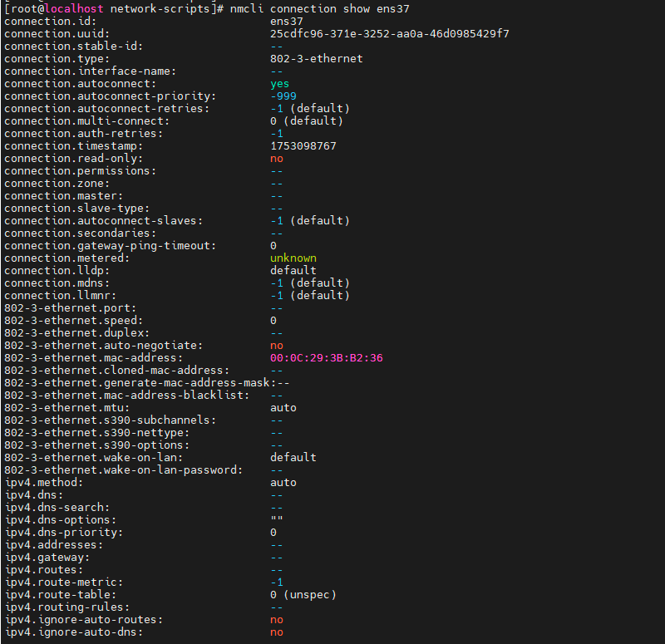This screenshot has height=644, width=665.
Task: Select the '802-3-ethernet.wake-on-lan-password:' label
Action: tap(123, 470)
